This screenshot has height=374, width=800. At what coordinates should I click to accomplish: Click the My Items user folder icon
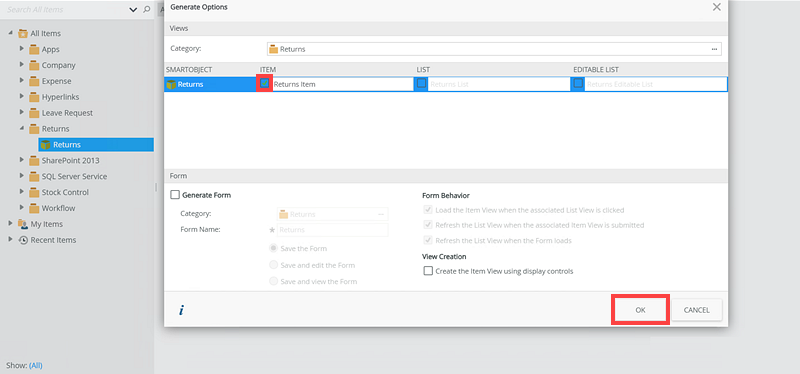(23, 224)
